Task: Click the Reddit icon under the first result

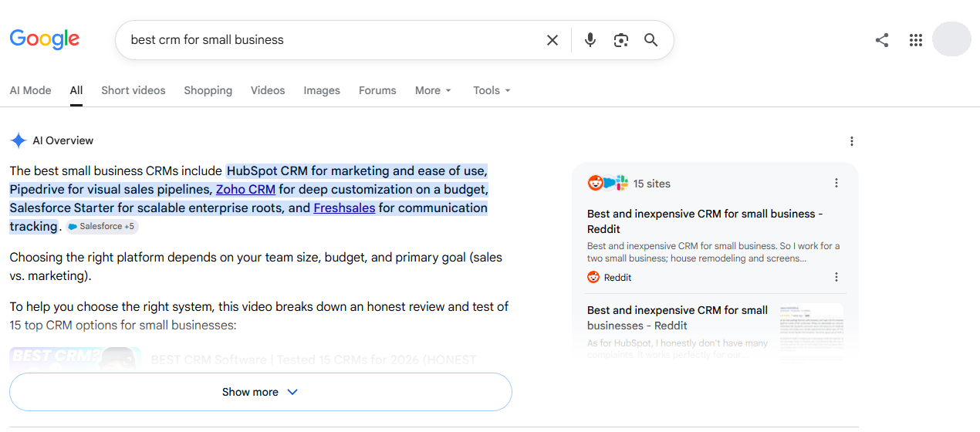Action: pyautogui.click(x=593, y=277)
